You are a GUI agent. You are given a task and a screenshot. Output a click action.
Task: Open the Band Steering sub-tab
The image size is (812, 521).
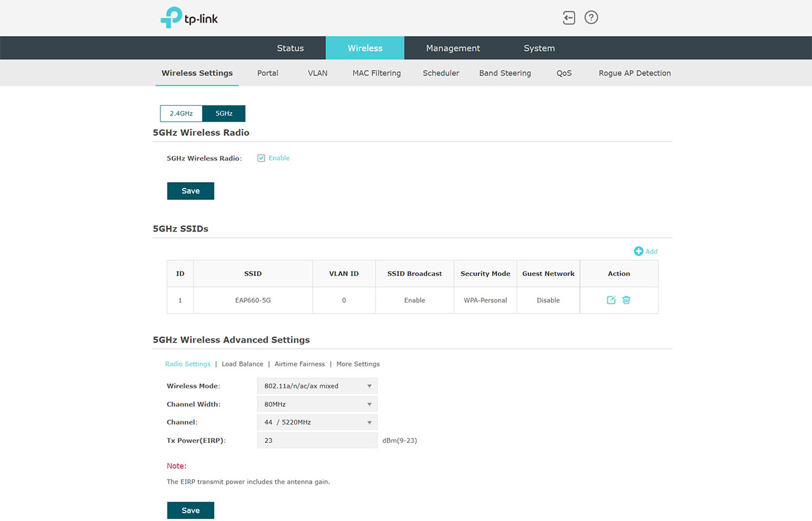pyautogui.click(x=505, y=73)
